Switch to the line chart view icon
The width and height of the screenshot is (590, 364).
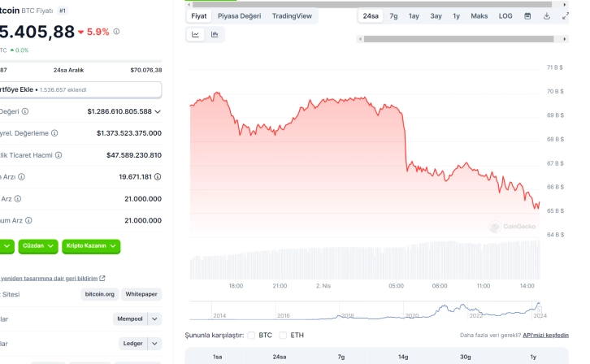(196, 34)
